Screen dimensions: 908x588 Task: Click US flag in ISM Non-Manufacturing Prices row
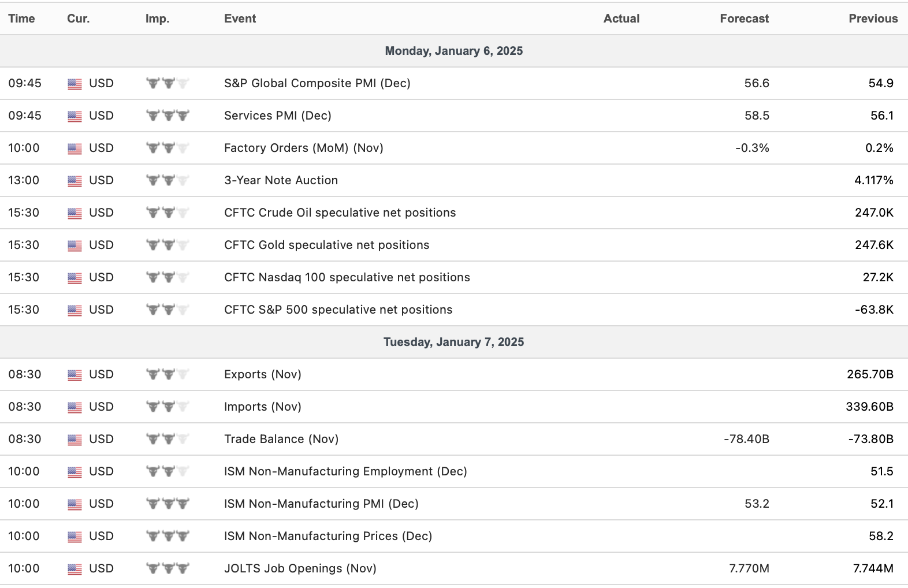coord(75,537)
